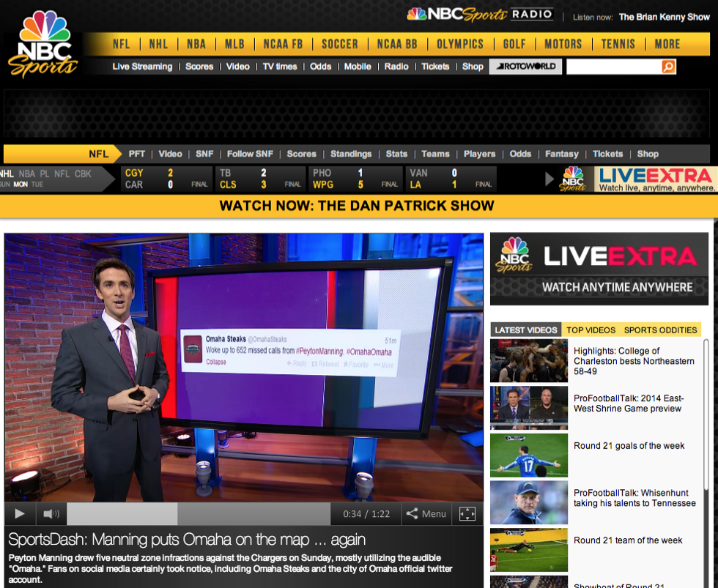
Task: Expand the MORE navigation menu
Action: click(667, 44)
